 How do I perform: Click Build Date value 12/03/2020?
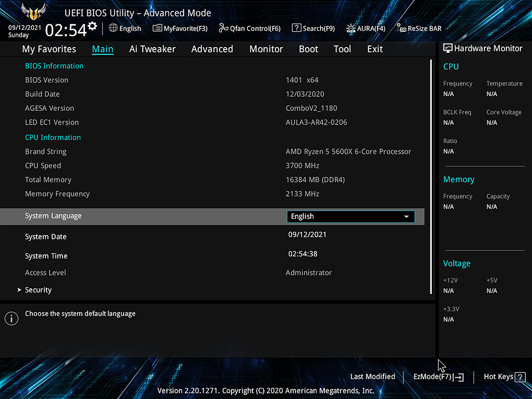(305, 94)
